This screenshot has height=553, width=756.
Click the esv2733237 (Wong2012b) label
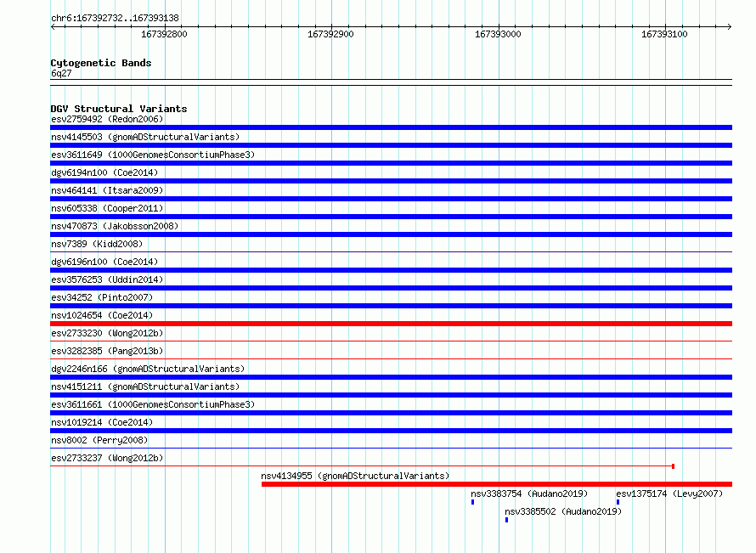pos(107,458)
